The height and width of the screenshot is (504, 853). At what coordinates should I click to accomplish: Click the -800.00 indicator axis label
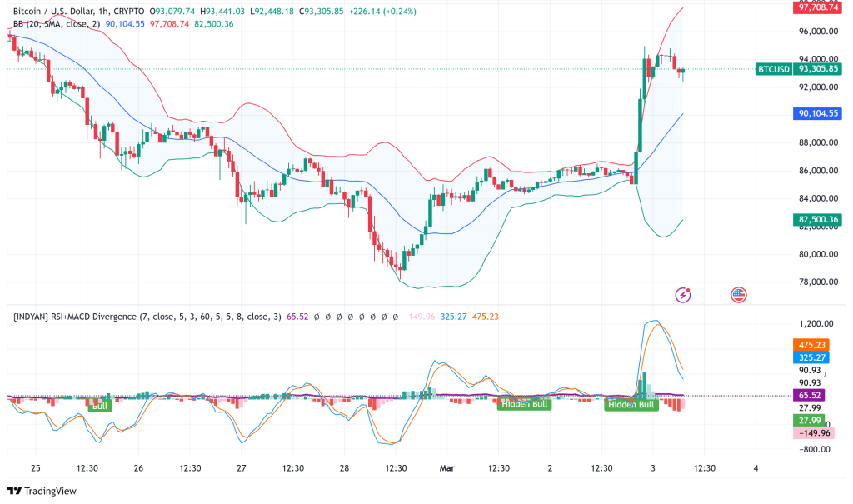point(816,450)
